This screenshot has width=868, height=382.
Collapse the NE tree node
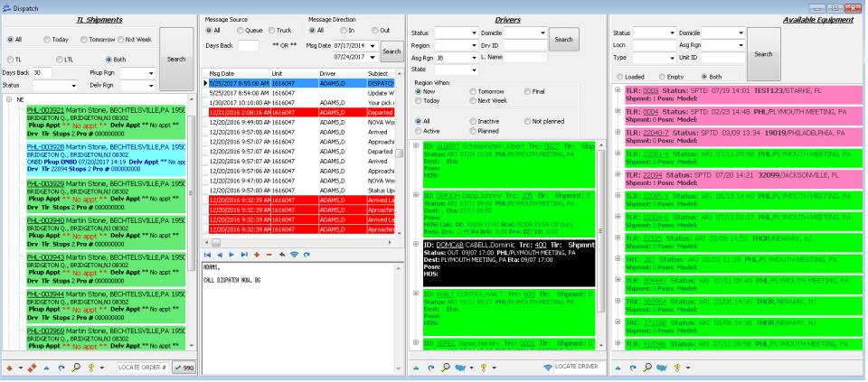(x=9, y=100)
